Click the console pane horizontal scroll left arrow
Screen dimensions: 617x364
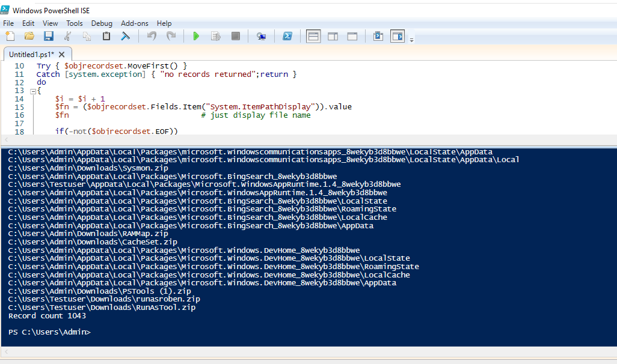tap(6, 352)
